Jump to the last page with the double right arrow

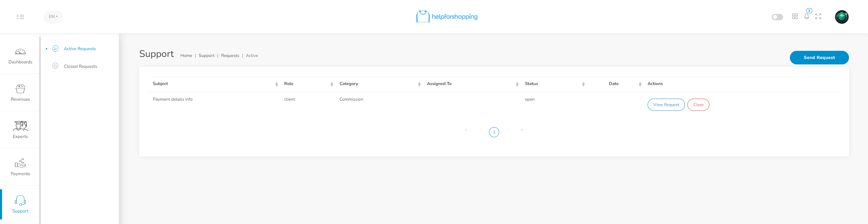(x=522, y=130)
